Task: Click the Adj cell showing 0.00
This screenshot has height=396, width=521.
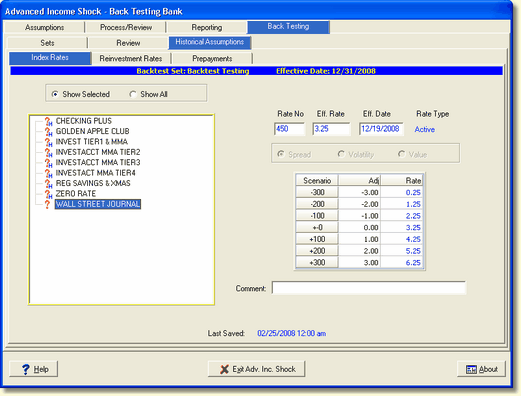Action: [x=359, y=227]
